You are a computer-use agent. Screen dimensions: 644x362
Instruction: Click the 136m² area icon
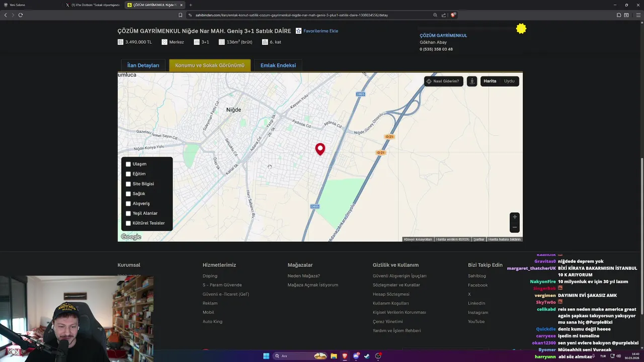[x=222, y=42]
